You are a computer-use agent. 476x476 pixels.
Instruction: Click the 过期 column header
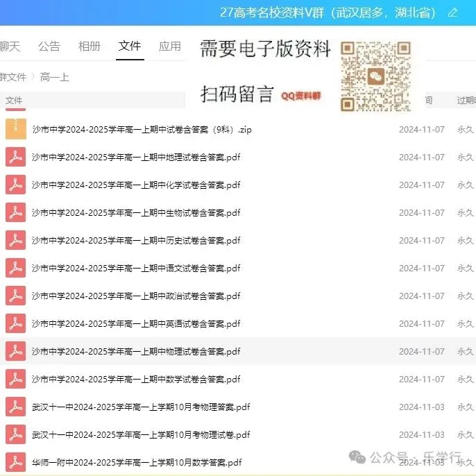(466, 100)
